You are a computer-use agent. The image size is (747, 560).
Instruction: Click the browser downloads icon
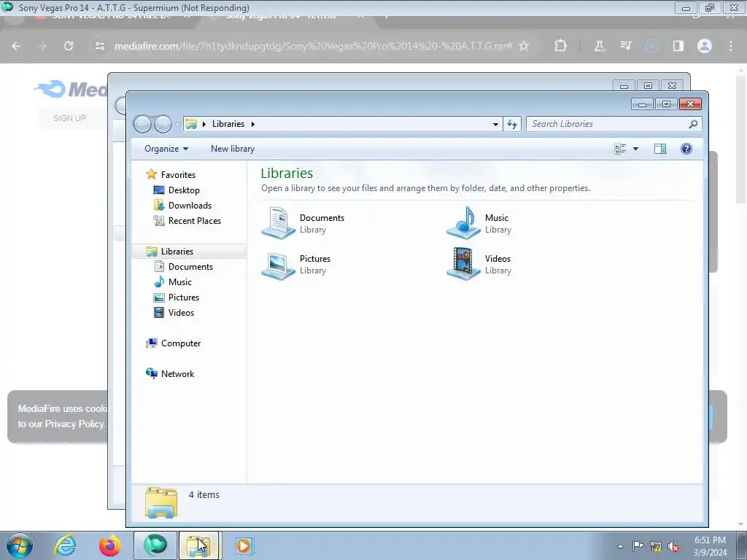[x=651, y=46]
